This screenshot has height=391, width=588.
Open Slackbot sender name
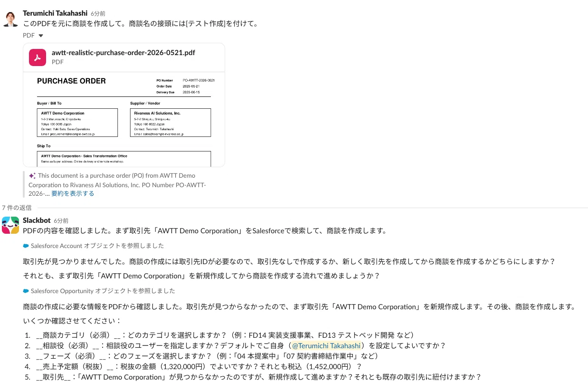click(37, 220)
